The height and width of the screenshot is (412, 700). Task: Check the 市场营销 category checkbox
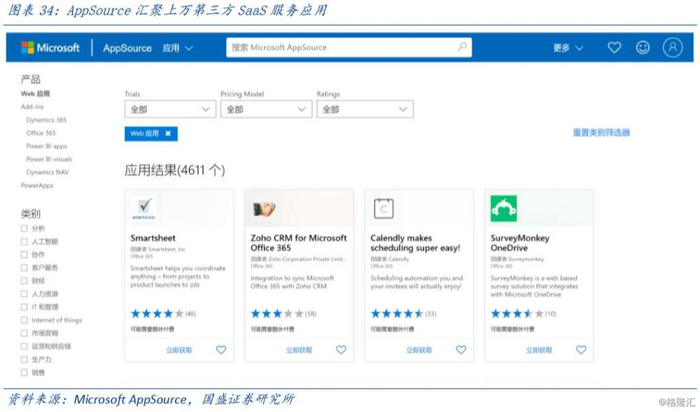[x=24, y=333]
